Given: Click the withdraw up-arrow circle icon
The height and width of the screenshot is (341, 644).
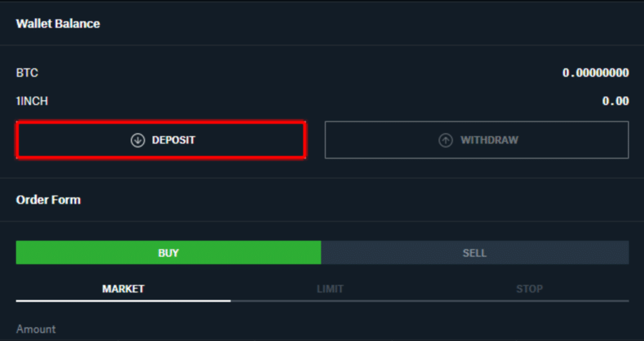Looking at the screenshot, I should (x=446, y=140).
